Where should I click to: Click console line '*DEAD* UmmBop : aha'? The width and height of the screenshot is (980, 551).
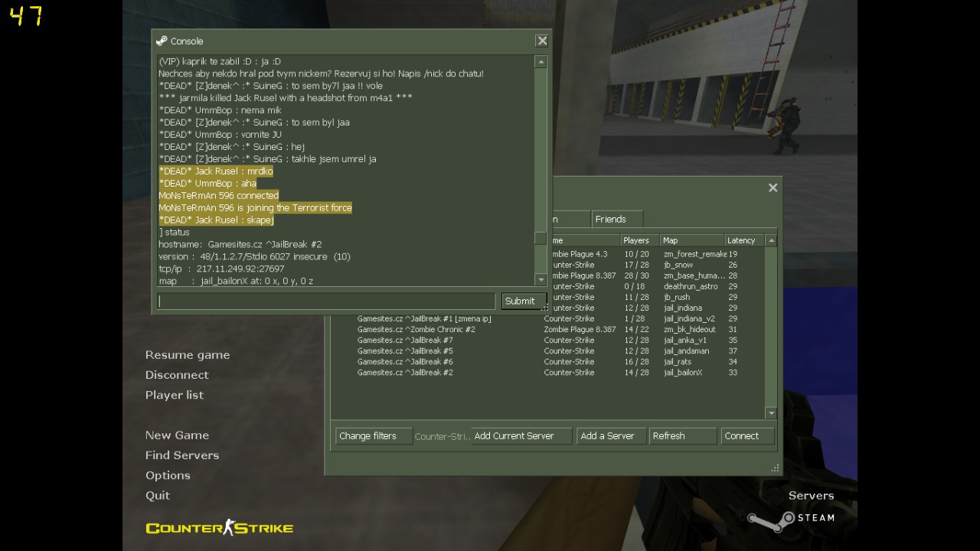(207, 184)
